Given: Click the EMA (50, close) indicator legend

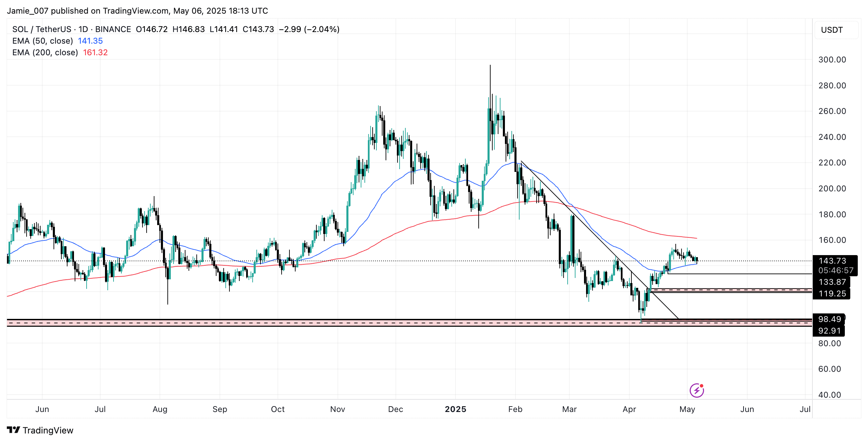Looking at the screenshot, I should [43, 41].
